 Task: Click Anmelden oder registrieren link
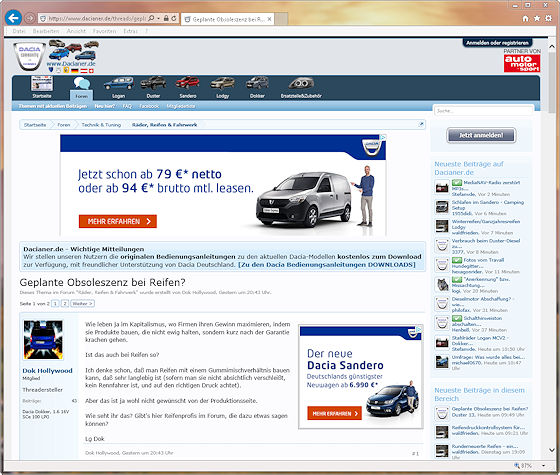click(497, 43)
